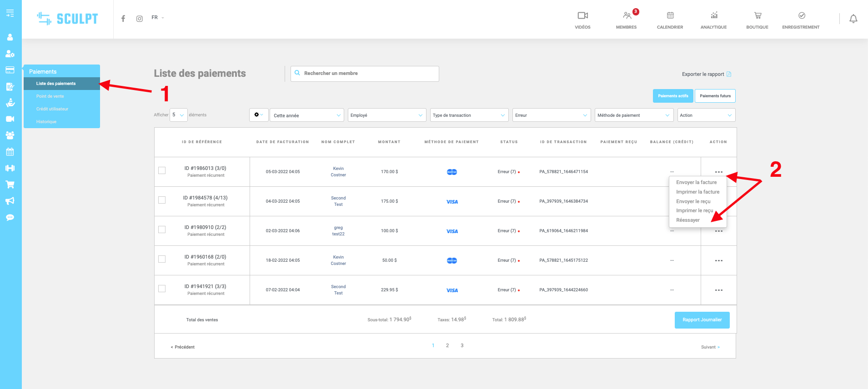The height and width of the screenshot is (389, 868).
Task: Open actions menu for payment ID #1960168
Action: 719,260
